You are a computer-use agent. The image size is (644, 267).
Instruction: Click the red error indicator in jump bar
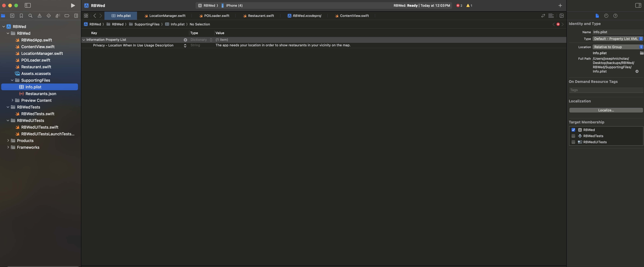[558, 24]
